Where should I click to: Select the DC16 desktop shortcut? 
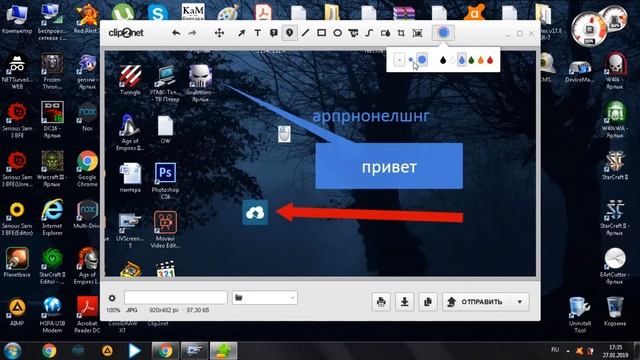pos(52,120)
